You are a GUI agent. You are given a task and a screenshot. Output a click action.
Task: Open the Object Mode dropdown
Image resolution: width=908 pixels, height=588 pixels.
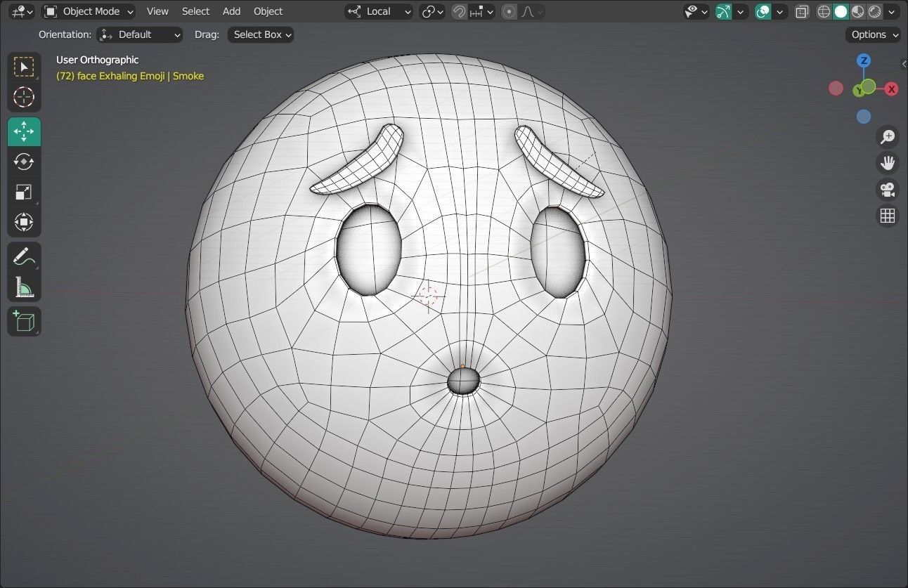pyautogui.click(x=89, y=11)
